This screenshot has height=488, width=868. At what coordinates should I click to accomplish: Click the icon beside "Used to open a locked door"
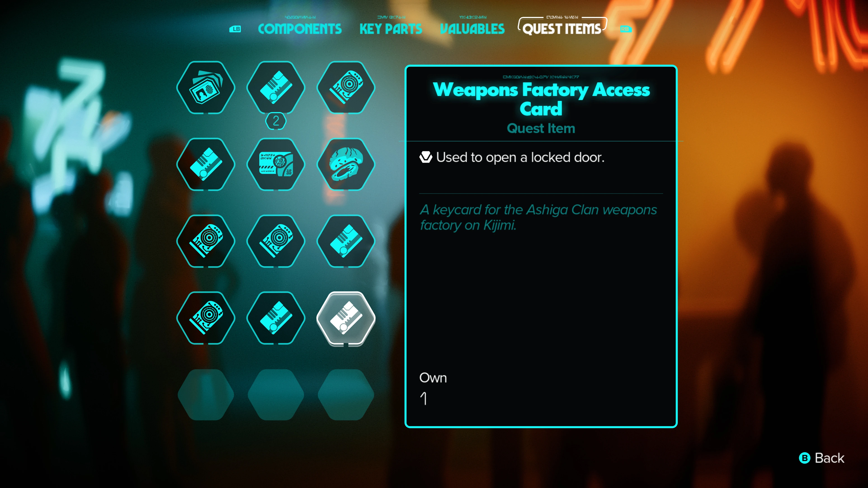[426, 157]
